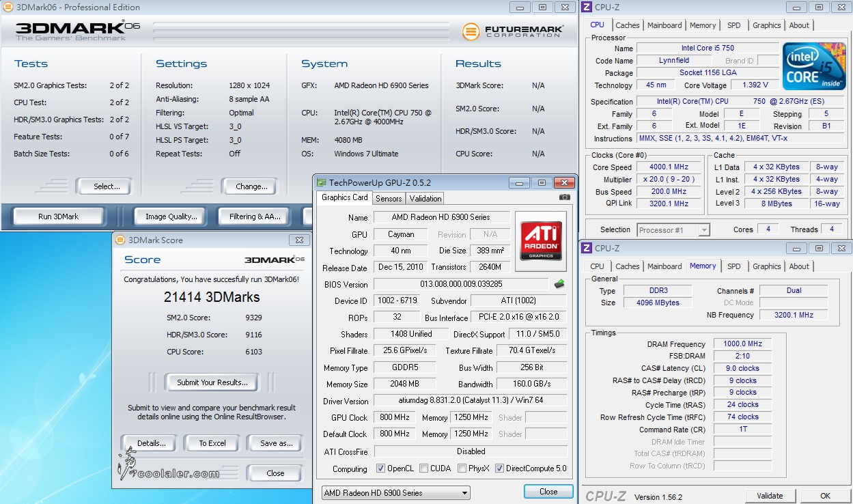
Task: Switch to Validation tab in GPU-Z
Action: click(x=425, y=198)
